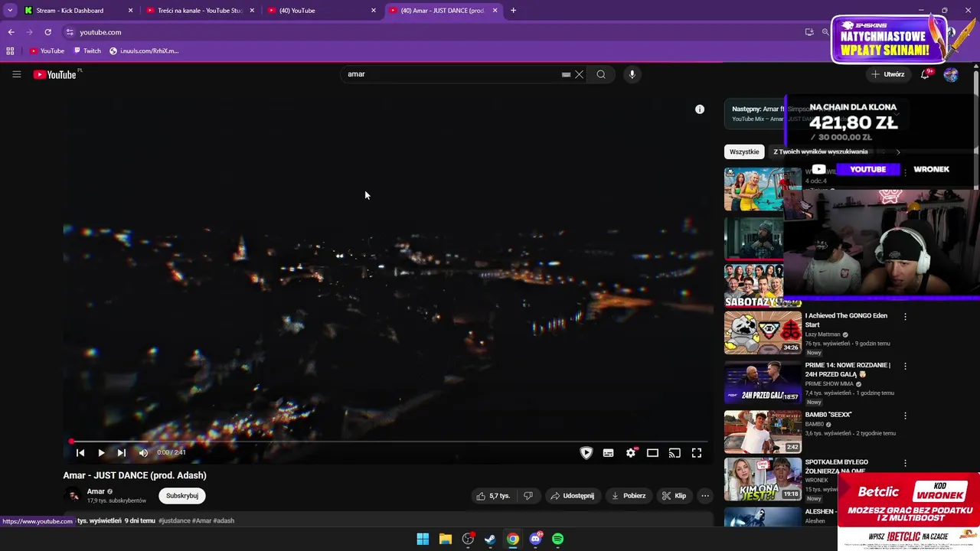Subscribe using the Subskrybuj button
This screenshot has height=551, width=980.
coord(182,496)
